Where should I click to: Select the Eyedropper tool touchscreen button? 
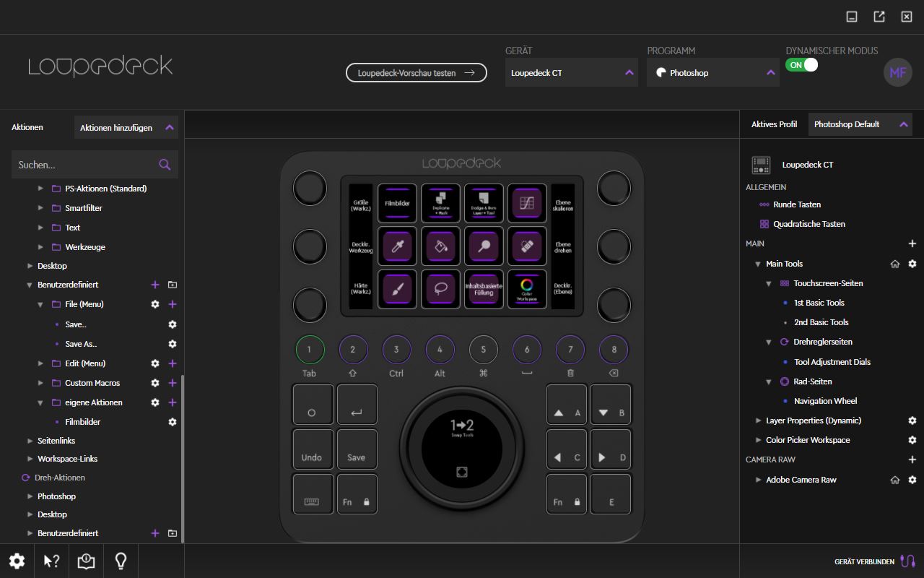pyautogui.click(x=397, y=247)
